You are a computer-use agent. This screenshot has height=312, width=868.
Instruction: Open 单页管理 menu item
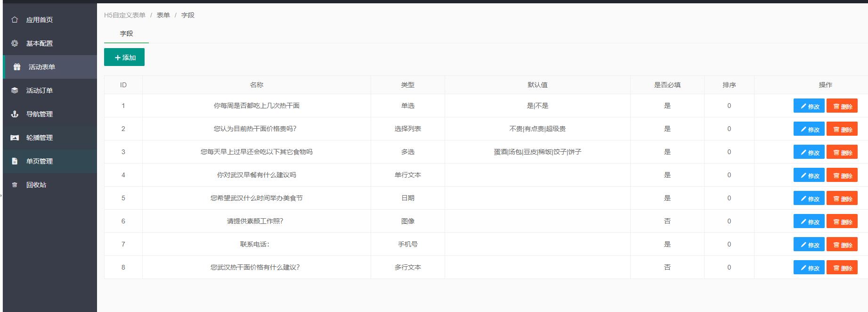point(50,161)
